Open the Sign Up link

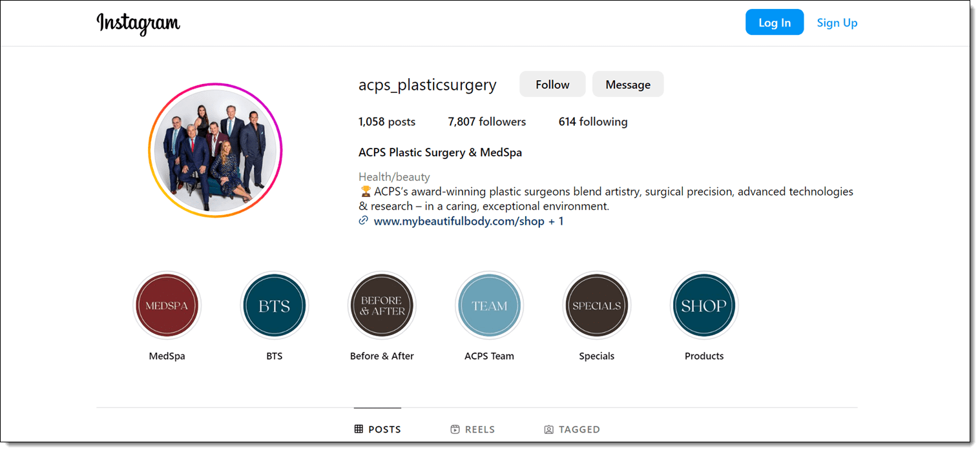pyautogui.click(x=837, y=22)
